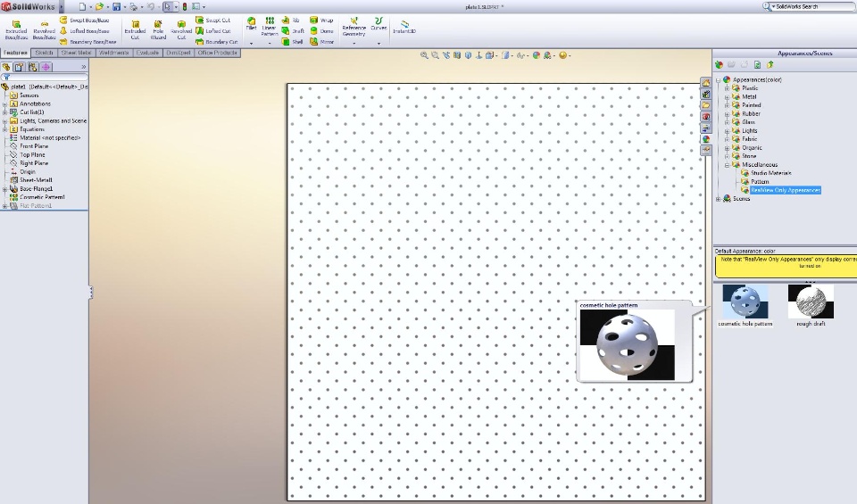Click the Extruded Boss/Base tool
Screen dimensions: 857x504
click(x=16, y=30)
